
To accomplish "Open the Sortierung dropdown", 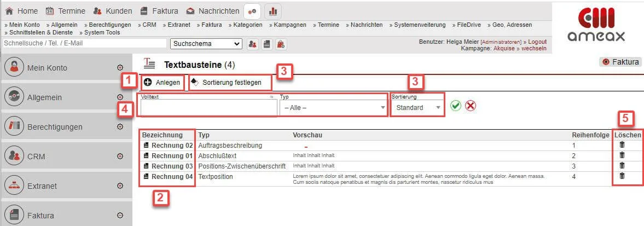I will point(416,108).
